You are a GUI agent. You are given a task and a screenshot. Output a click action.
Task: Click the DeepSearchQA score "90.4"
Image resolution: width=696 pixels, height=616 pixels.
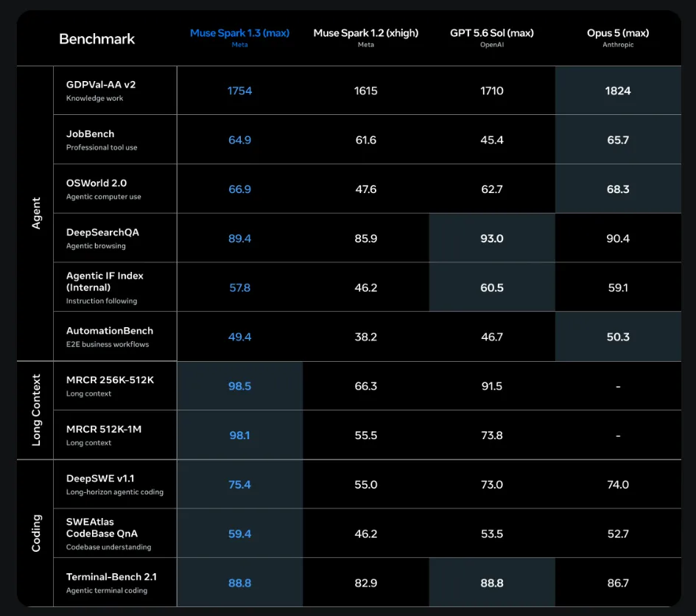(618, 239)
